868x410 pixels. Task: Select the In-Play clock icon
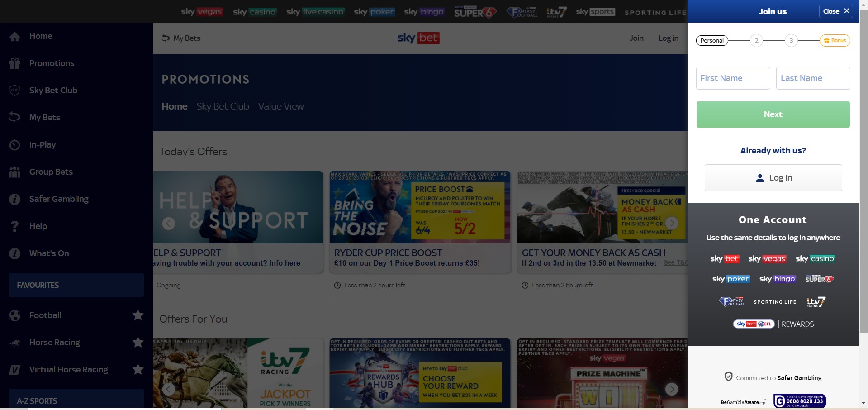14,145
